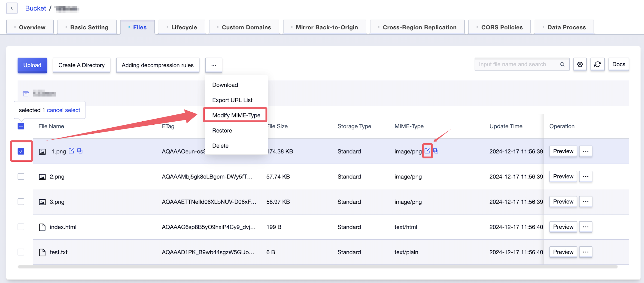Select the 2.png checkbox
Image resolution: width=644 pixels, height=283 pixels.
21,176
